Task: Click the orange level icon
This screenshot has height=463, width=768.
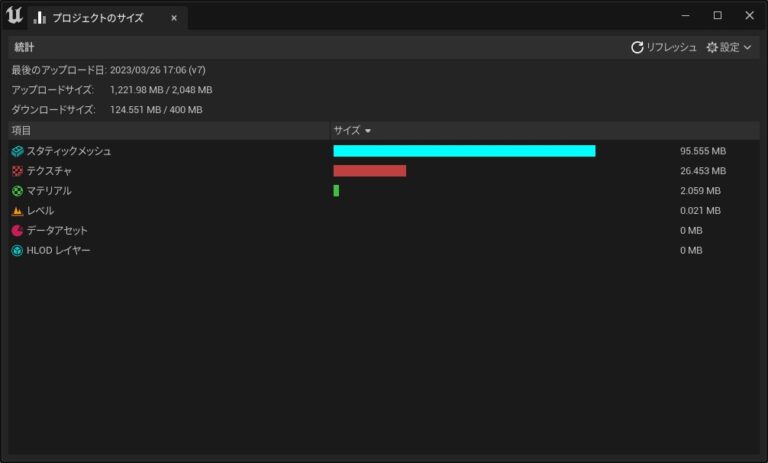Action: [x=17, y=211]
